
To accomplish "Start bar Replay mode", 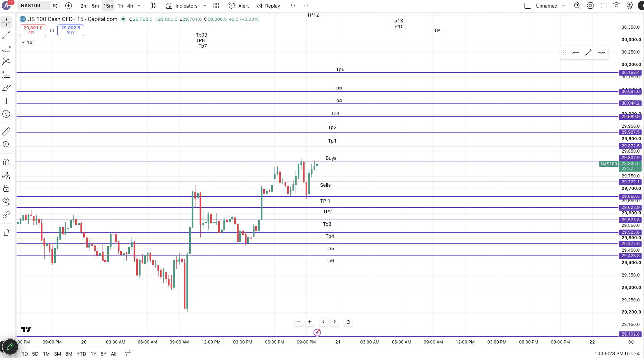I will (x=268, y=6).
